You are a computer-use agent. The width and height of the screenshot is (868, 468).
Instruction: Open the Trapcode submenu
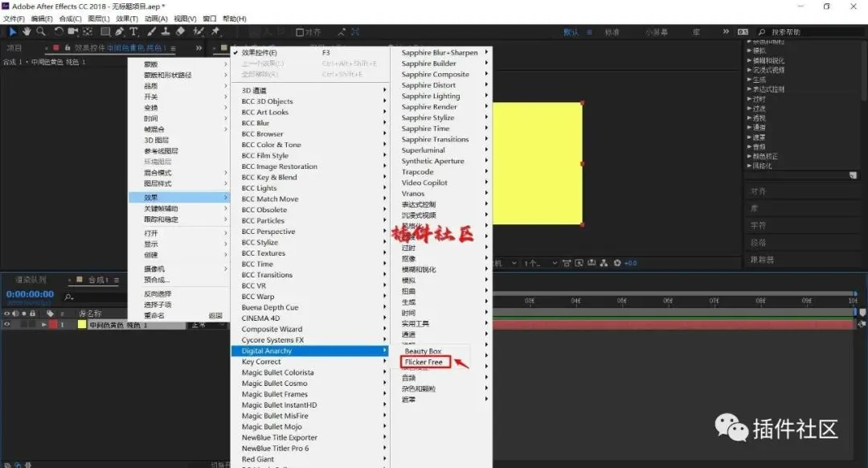click(442, 172)
